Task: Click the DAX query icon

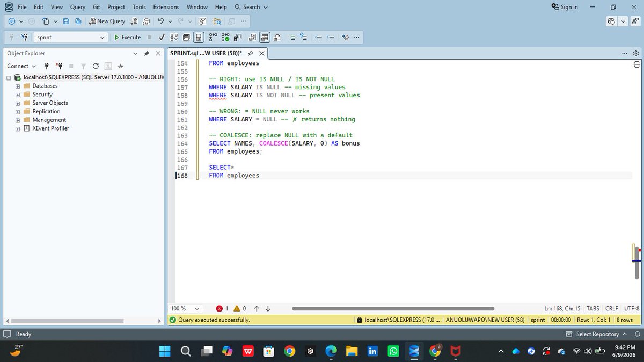Action: (x=146, y=21)
